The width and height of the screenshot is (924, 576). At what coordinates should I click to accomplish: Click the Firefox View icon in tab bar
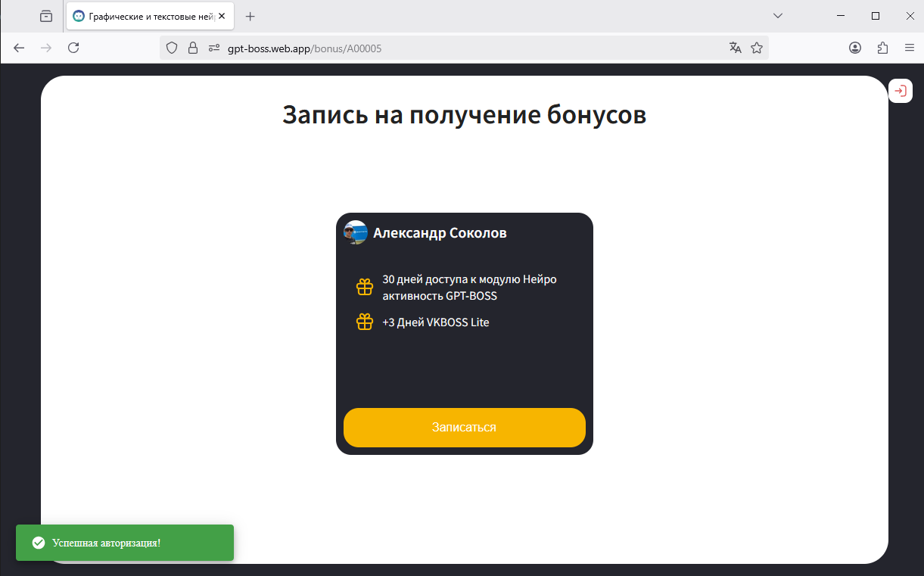(46, 16)
